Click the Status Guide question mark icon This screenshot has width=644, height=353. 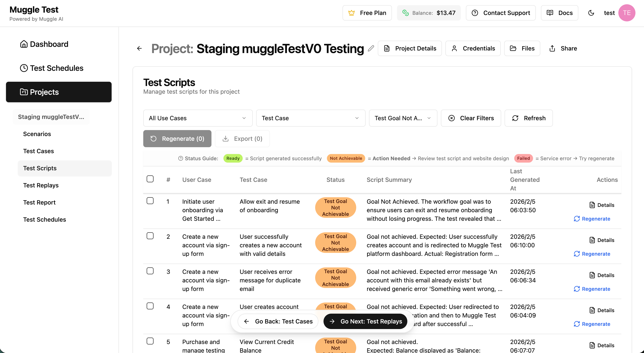coord(180,158)
